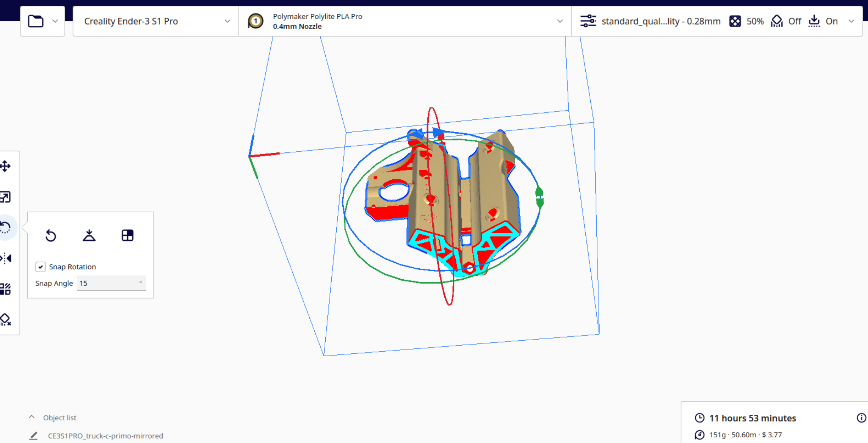868x443 pixels.
Task: Click the print settings sliders icon
Action: [x=588, y=21]
